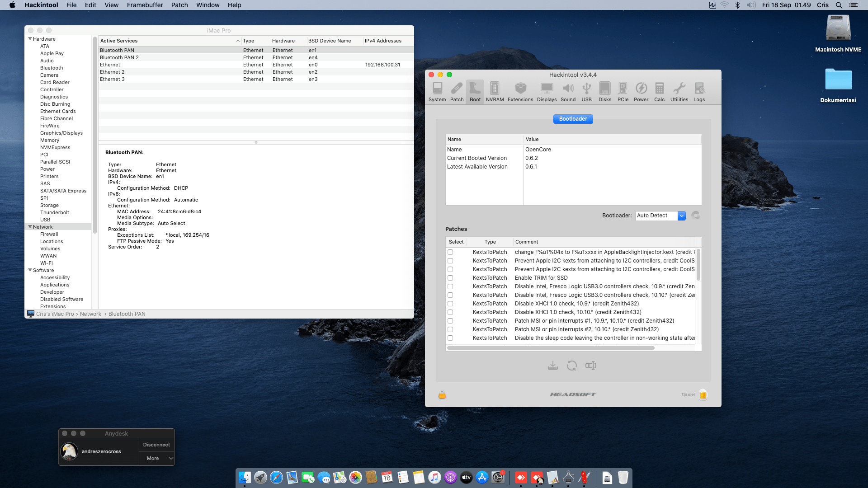Check the AppleBacklightInjector patch checkbox
Image resolution: width=868 pixels, height=488 pixels.
[450, 252]
